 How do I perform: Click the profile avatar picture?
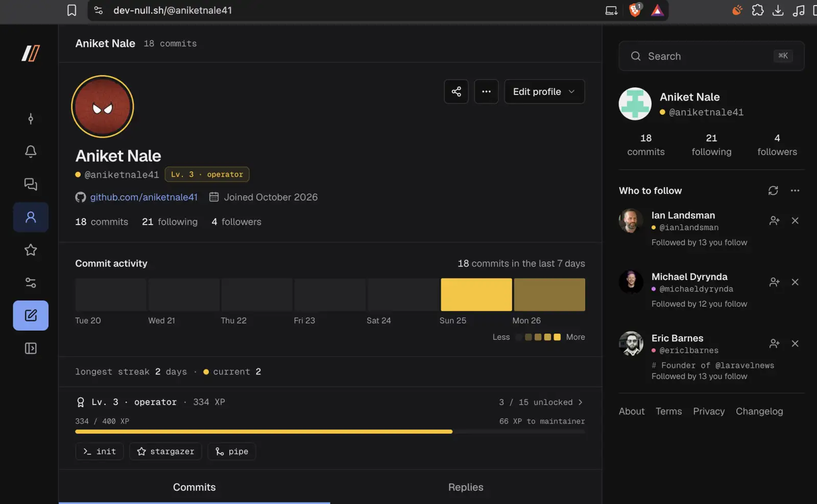103,107
